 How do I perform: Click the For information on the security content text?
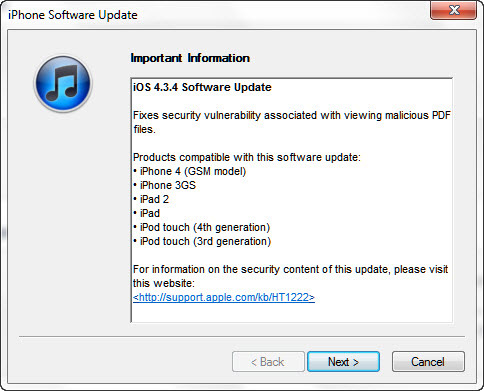[x=290, y=269]
